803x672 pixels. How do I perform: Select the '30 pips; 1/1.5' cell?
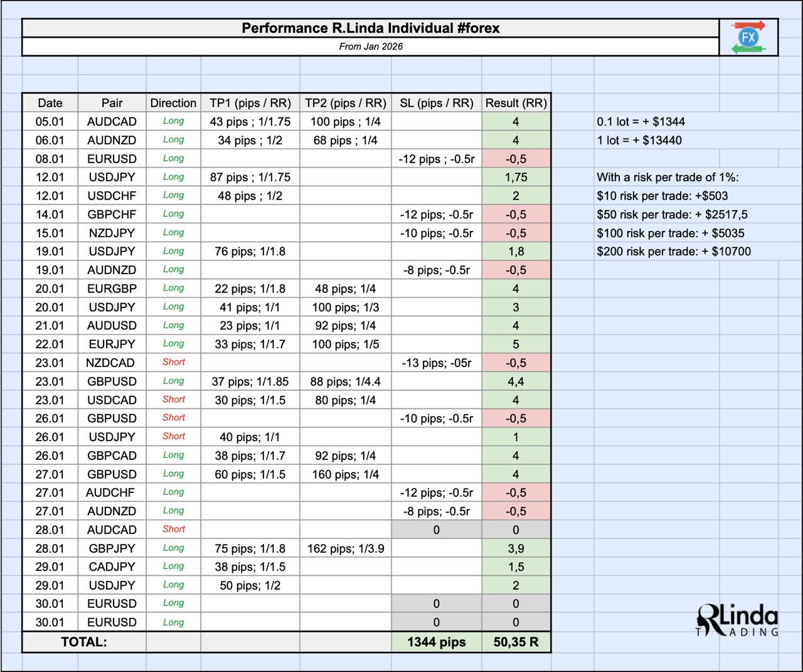(x=250, y=400)
